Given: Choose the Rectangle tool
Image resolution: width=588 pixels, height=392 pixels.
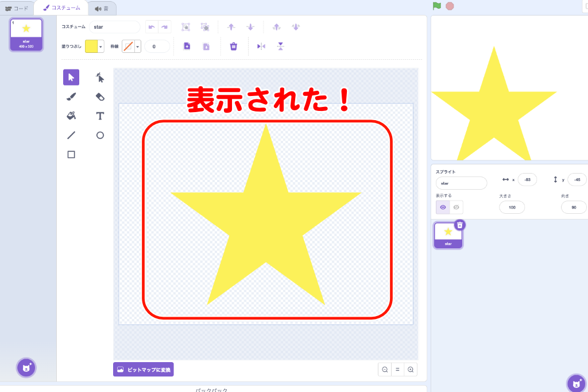Looking at the screenshot, I should click(71, 155).
